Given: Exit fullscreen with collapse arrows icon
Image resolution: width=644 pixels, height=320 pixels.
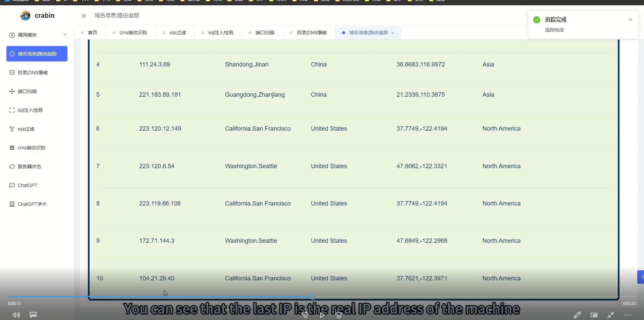Looking at the screenshot, I should click(x=611, y=315).
